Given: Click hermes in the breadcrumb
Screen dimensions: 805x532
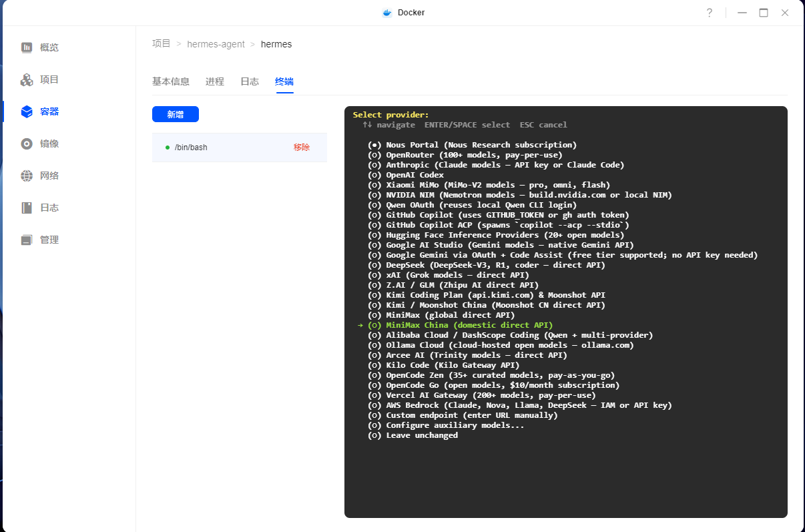Looking at the screenshot, I should pyautogui.click(x=276, y=44).
